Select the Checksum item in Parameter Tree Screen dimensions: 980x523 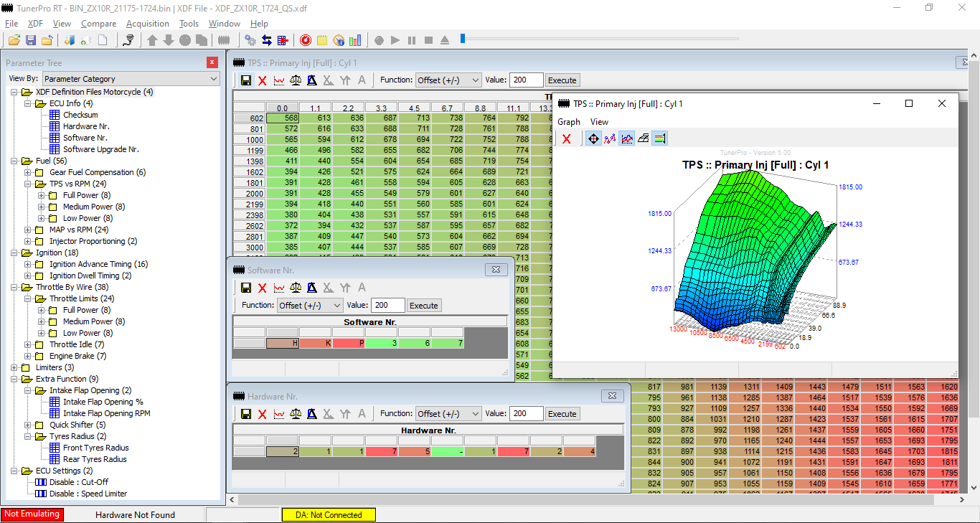pos(80,115)
